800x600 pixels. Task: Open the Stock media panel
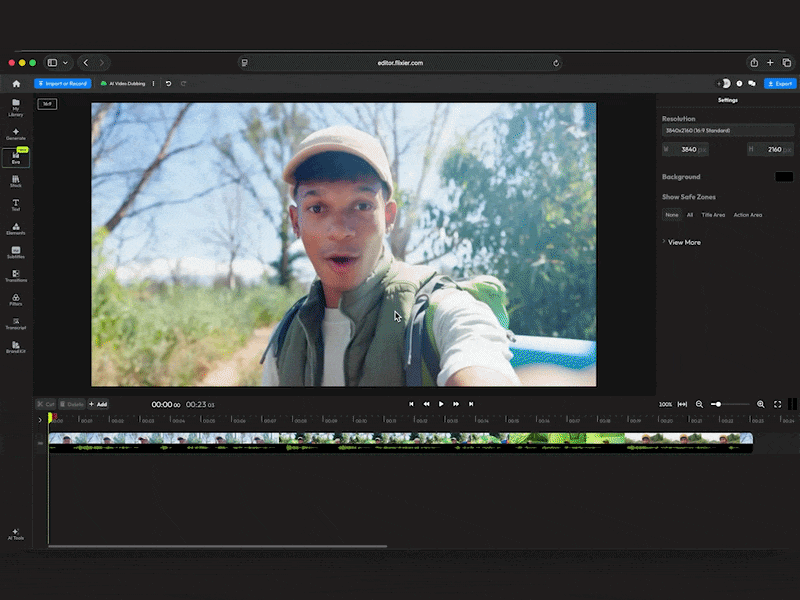coord(16,181)
